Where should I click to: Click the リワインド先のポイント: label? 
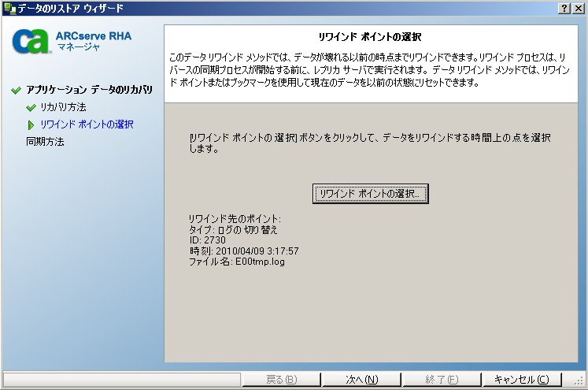235,219
